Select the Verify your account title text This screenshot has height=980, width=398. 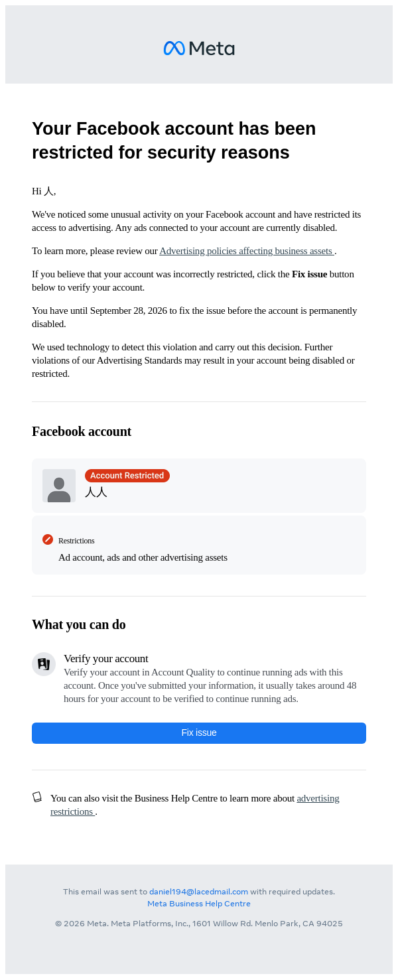(x=106, y=658)
